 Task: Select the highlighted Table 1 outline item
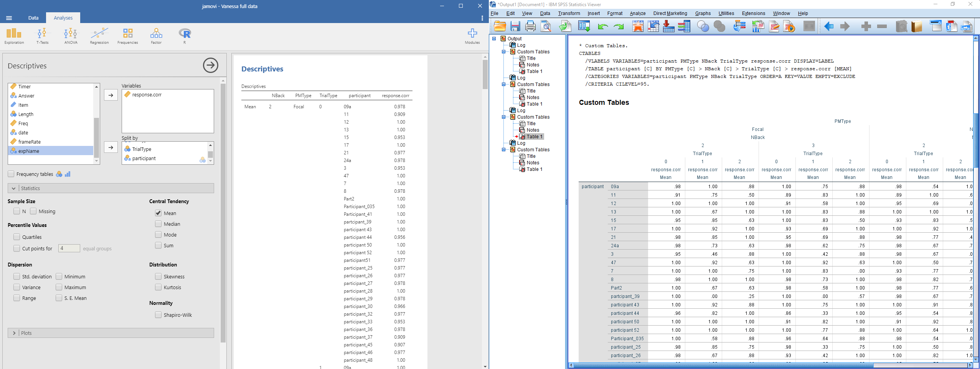click(534, 136)
